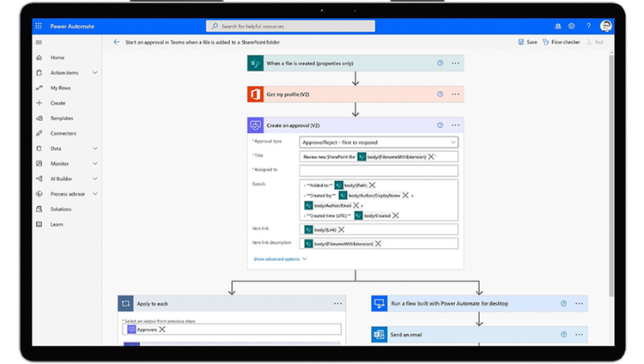The height and width of the screenshot is (364, 644).
Task: Click the SharePoint trigger icon
Action: point(255,64)
